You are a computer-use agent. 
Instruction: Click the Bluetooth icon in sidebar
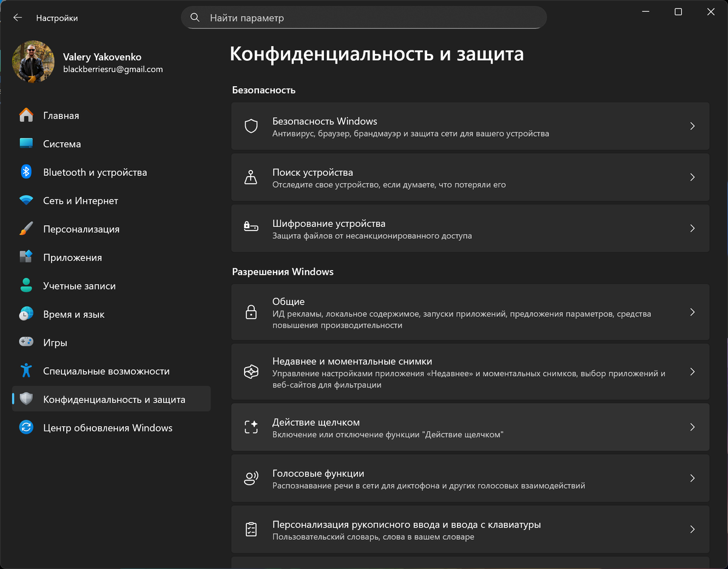pyautogui.click(x=26, y=172)
